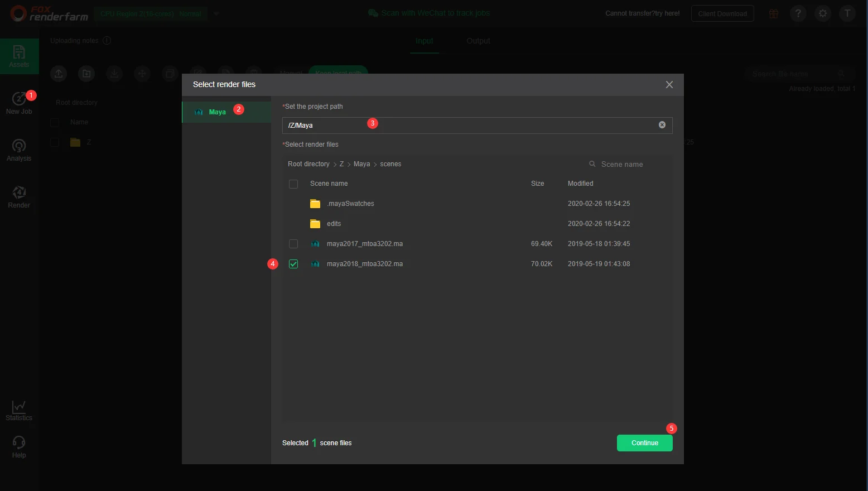Click the maya2017_mtoa3202.ma file icon
Viewport: 868px width, 491px height.
[315, 244]
